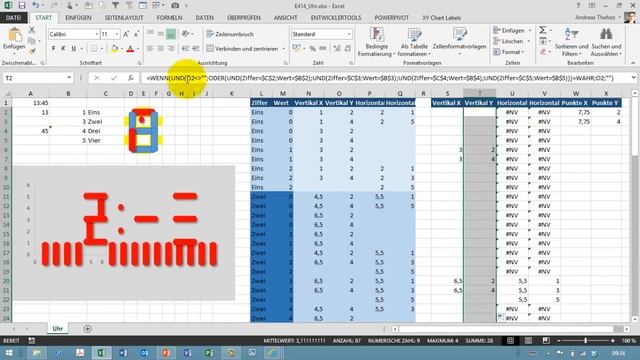Click Als Tabelle formatieren icon
640x360 pixels.
tap(414, 35)
